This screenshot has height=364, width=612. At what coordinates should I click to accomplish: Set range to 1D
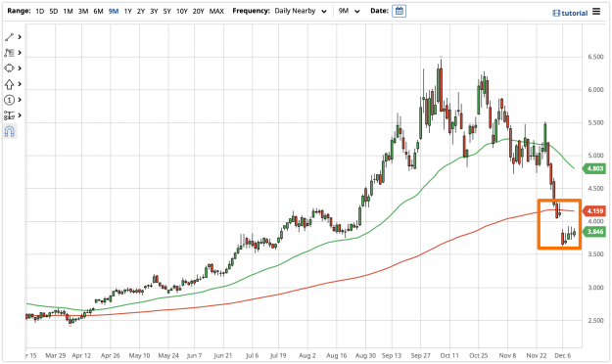click(40, 12)
